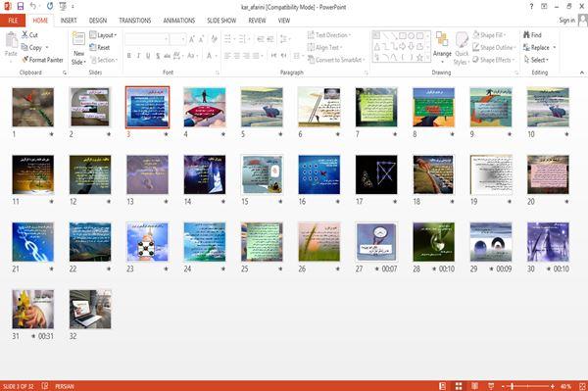Select slide 17 thumbnail
588x391 pixels.
(376, 174)
